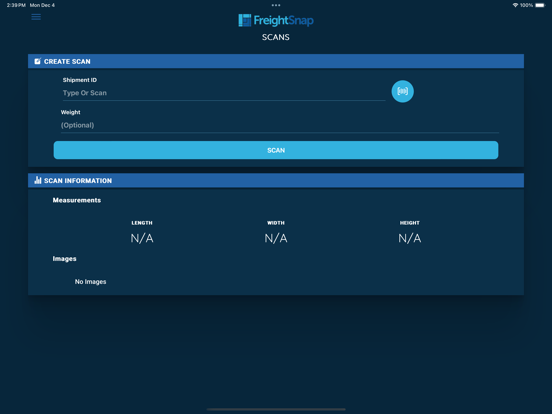This screenshot has width=552, height=414.
Task: Click the LENGTH column label
Action: (142, 223)
